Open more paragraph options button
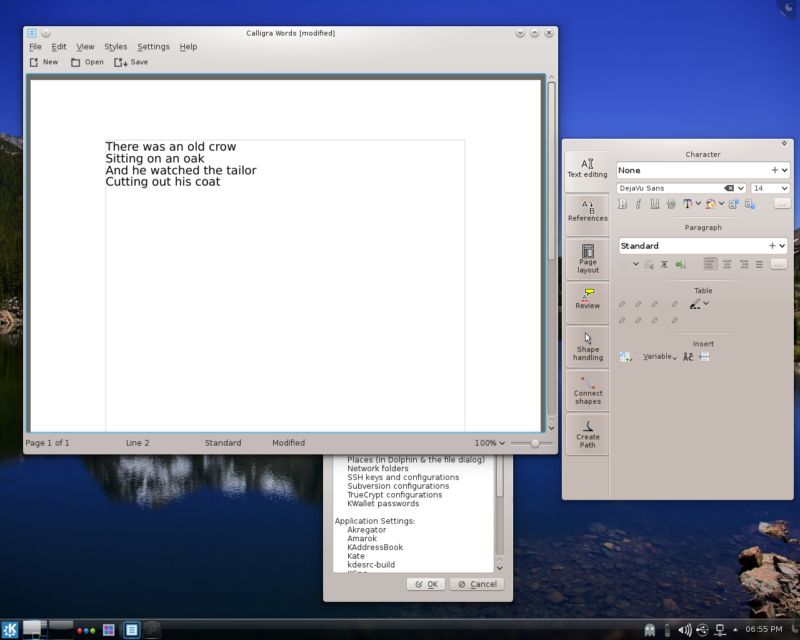Screen dimensions: 800x640 [778, 264]
